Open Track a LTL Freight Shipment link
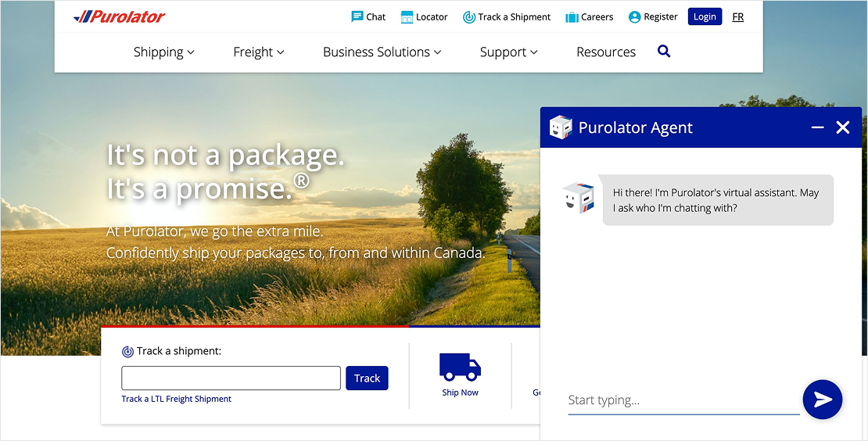Screen dimensions: 868x441 pos(177,399)
